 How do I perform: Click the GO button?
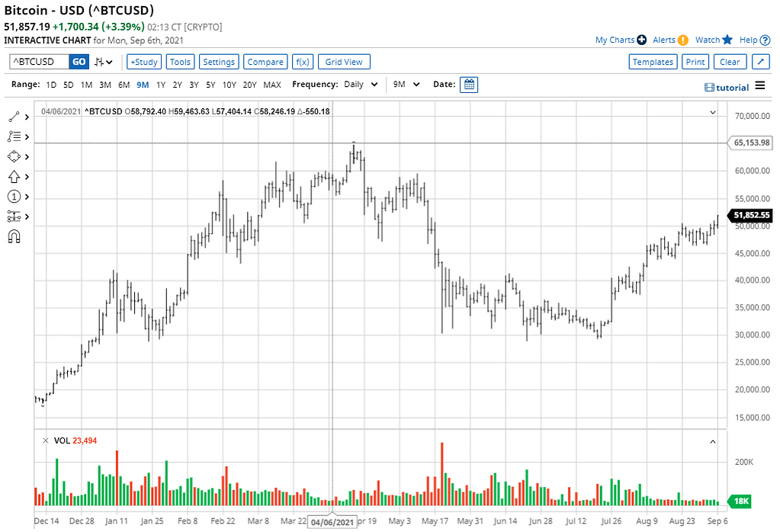79,62
